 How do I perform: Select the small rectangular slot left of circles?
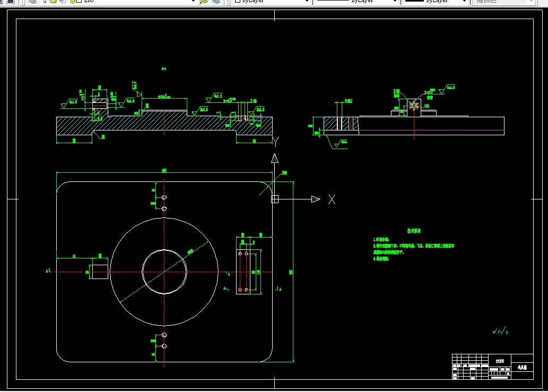(x=100, y=272)
